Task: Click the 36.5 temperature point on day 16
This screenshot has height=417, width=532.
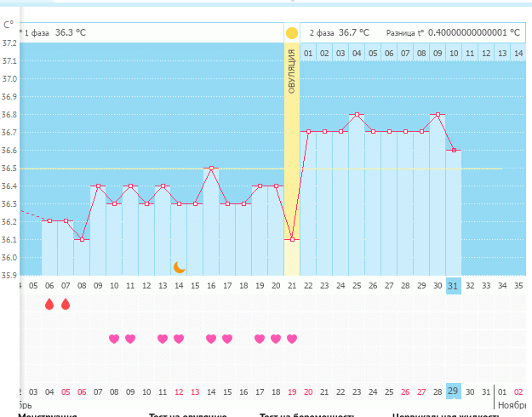Action: point(211,169)
